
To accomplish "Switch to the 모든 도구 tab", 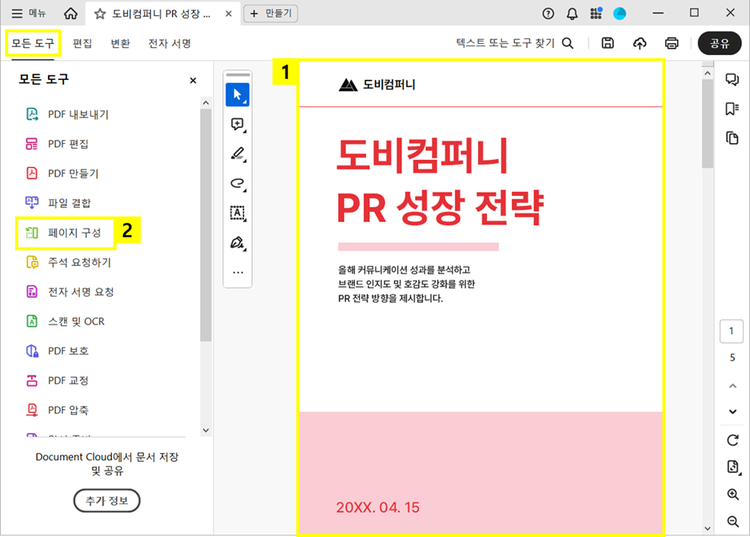I will [x=33, y=44].
